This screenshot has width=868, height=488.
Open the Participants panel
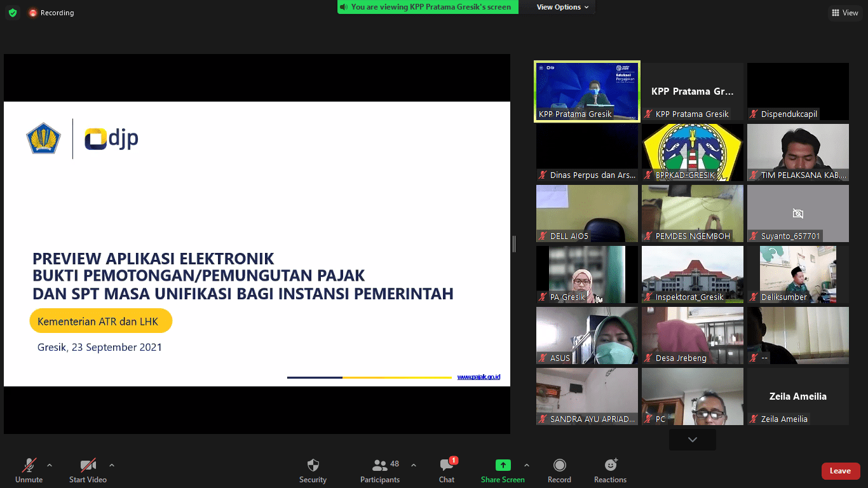click(380, 466)
